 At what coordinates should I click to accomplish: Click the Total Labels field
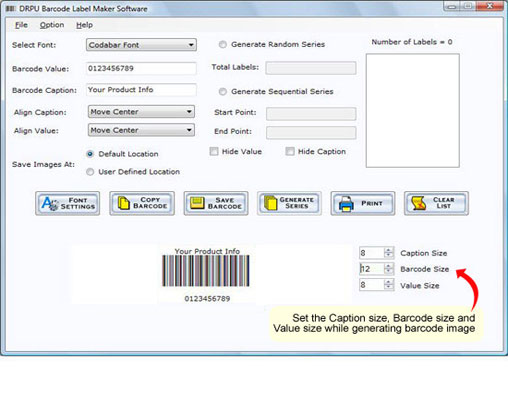coord(311,68)
